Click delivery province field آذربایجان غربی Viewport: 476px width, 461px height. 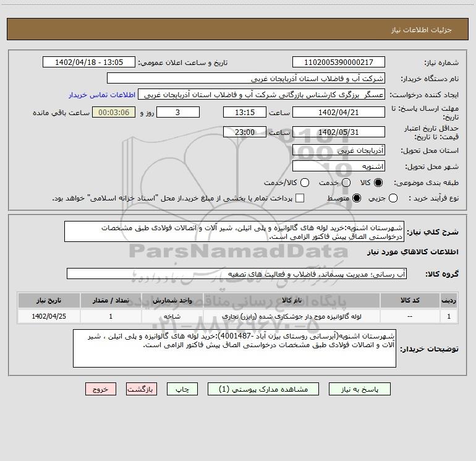[x=339, y=150]
